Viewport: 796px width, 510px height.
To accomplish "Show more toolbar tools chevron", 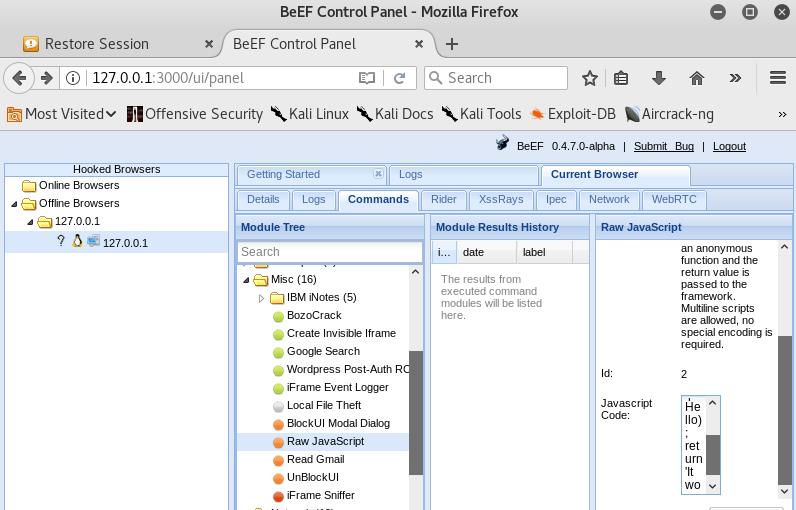I will click(x=735, y=78).
